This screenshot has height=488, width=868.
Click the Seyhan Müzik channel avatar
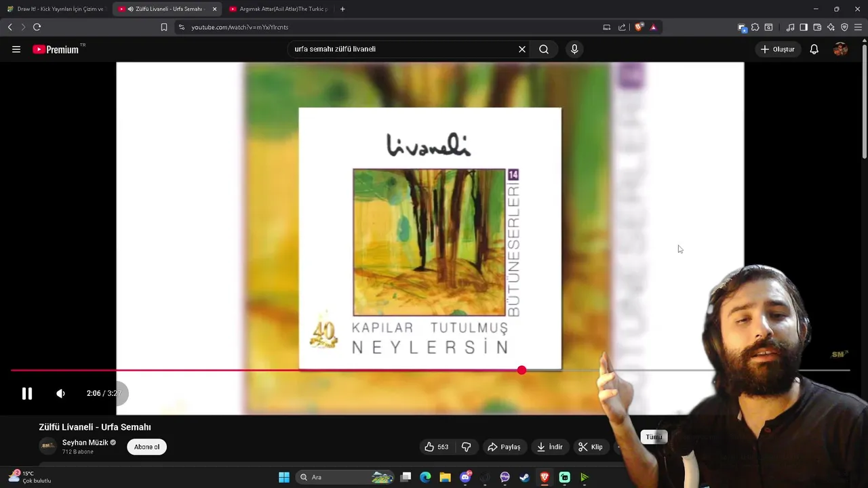pos(47,446)
